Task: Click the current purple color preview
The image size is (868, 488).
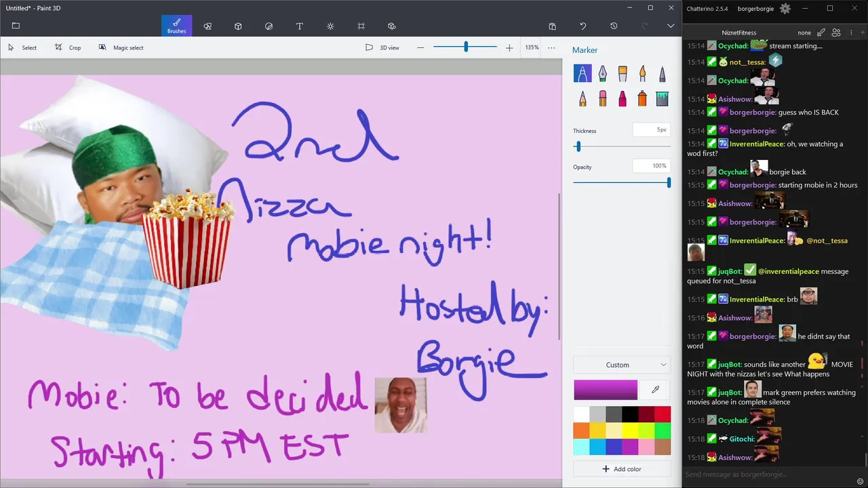Action: click(606, 390)
